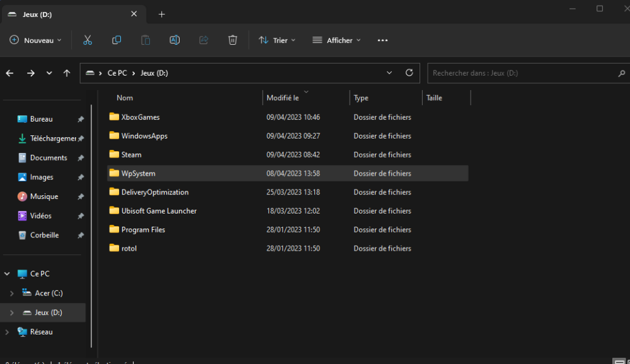Open the Nouveau dropdown menu
This screenshot has width=630, height=364.
point(36,40)
